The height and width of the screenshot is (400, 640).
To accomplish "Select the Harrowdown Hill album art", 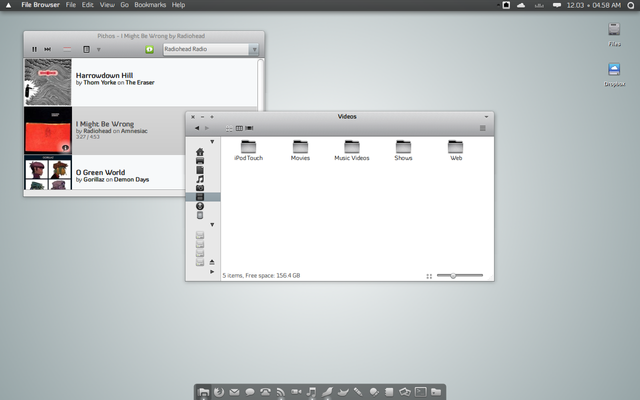I will click(48, 82).
